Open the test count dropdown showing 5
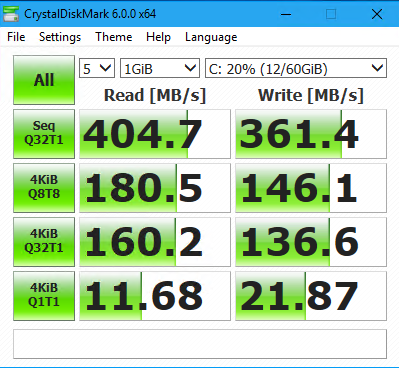 [97, 68]
